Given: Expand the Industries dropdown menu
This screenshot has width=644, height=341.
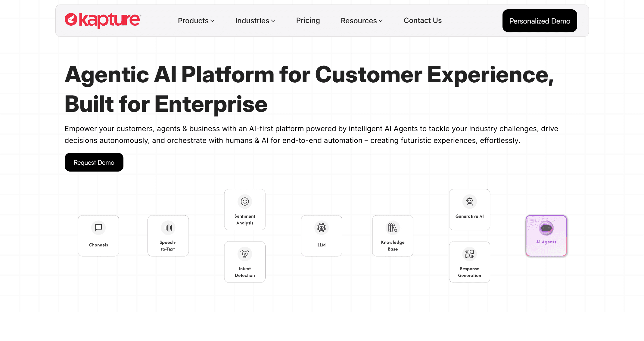Looking at the screenshot, I should coord(255,21).
